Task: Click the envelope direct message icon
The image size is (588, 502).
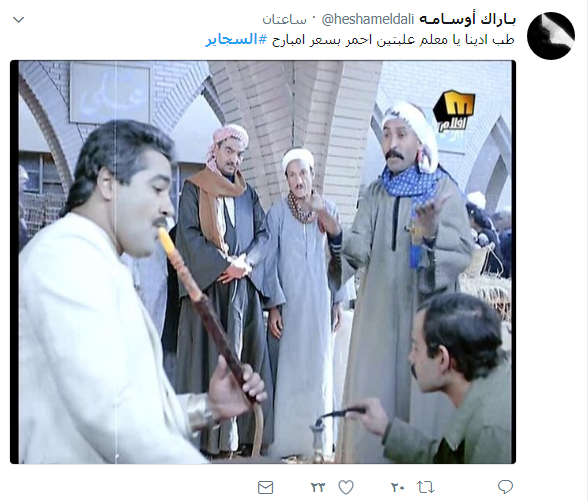Action: coord(266,488)
